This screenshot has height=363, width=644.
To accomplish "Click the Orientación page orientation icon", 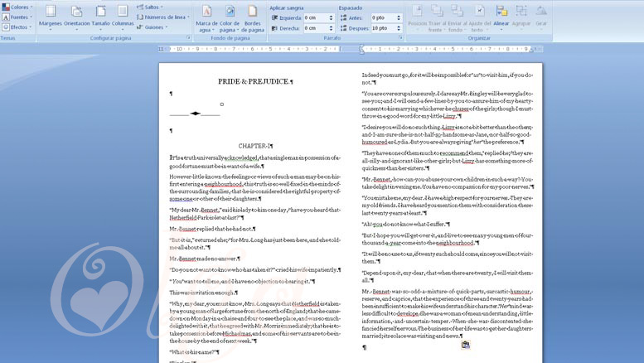I will [76, 12].
